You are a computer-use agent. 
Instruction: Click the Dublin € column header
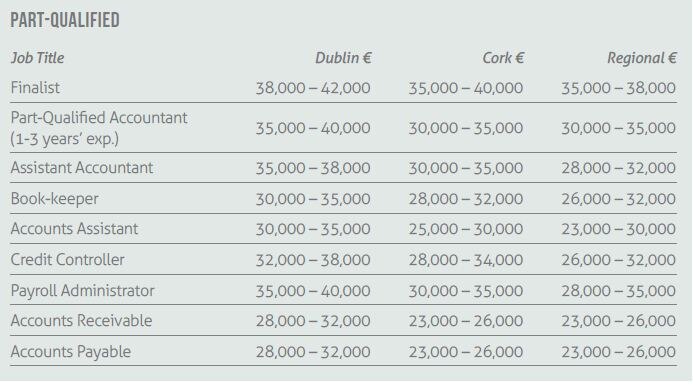(x=343, y=58)
